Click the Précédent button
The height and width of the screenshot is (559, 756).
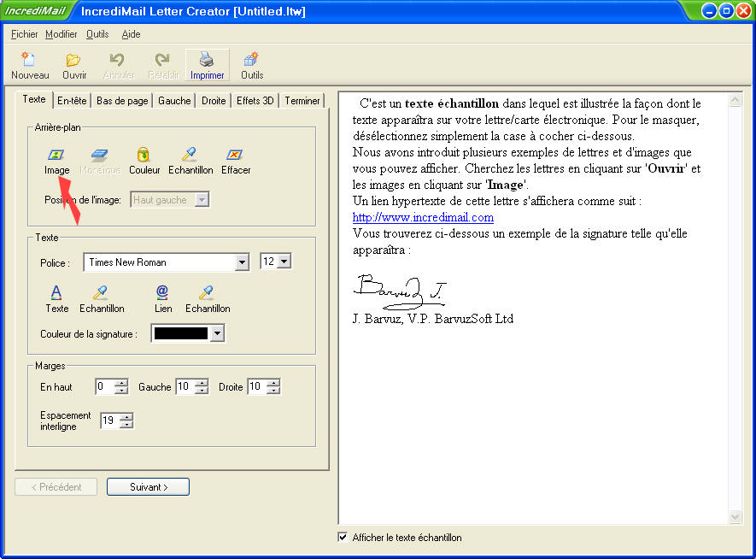tap(56, 487)
